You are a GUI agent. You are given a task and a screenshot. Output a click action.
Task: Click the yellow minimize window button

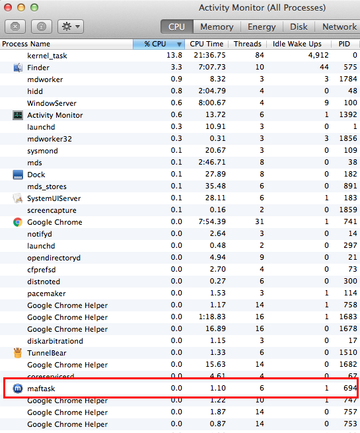coord(21,7)
